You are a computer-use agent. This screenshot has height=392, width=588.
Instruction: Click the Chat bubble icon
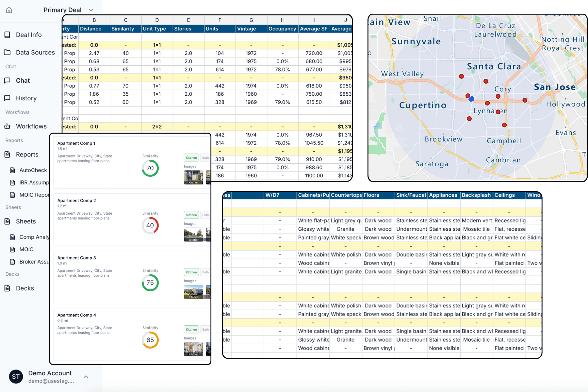click(7, 81)
